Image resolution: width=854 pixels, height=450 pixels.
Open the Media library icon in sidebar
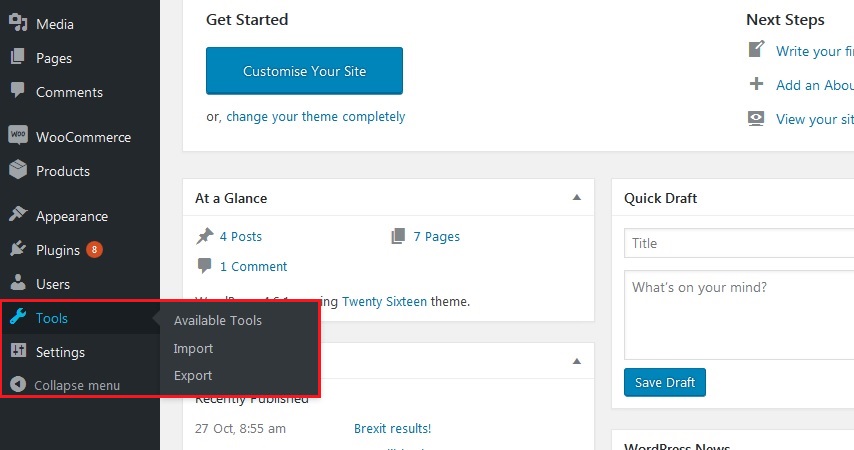[x=18, y=23]
